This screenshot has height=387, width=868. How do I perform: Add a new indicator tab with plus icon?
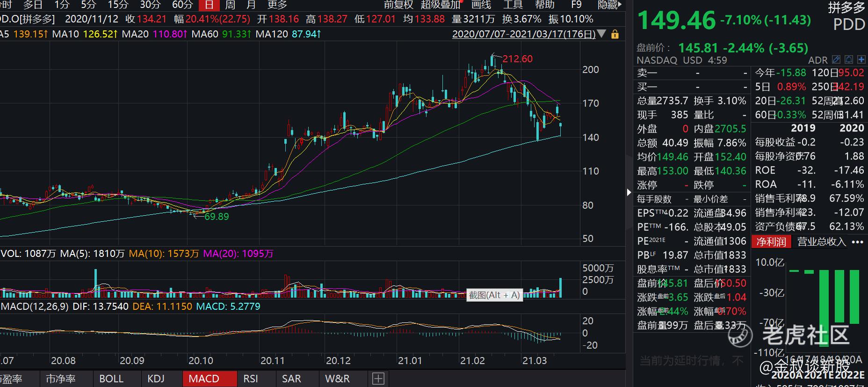[x=378, y=379]
